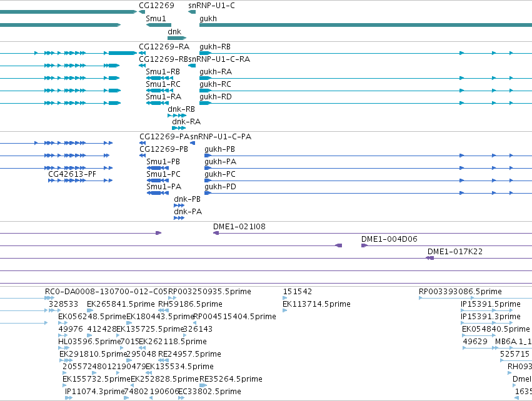Select the HL03596.5prime EST label
The image size is (532, 401).
click(x=89, y=342)
